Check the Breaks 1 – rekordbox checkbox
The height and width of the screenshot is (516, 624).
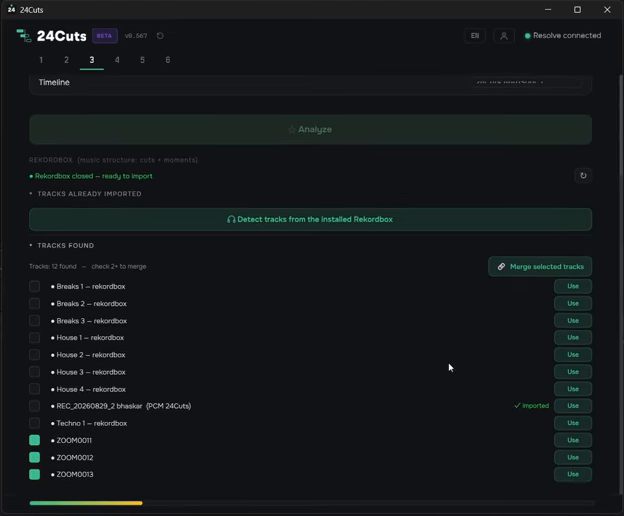tap(35, 286)
